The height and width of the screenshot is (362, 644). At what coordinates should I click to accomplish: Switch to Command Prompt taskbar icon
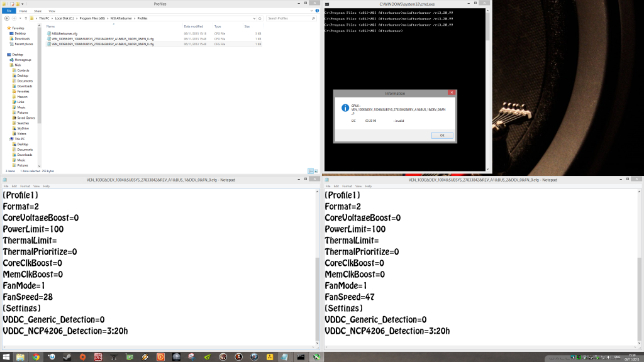(x=301, y=357)
